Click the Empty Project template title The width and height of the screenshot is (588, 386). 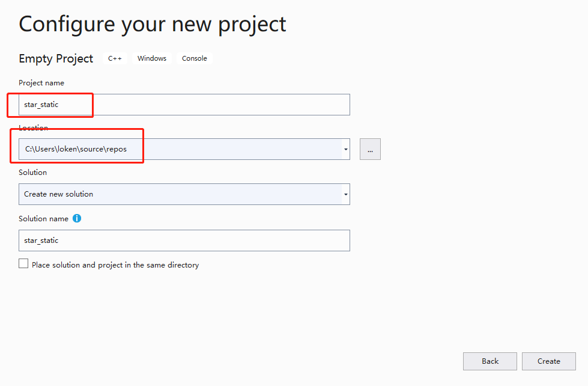point(56,58)
